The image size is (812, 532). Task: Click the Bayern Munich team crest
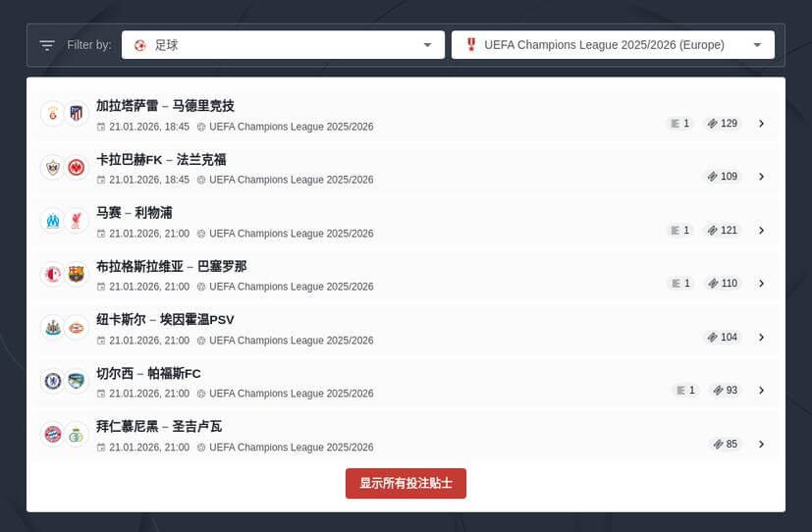[x=52, y=434]
